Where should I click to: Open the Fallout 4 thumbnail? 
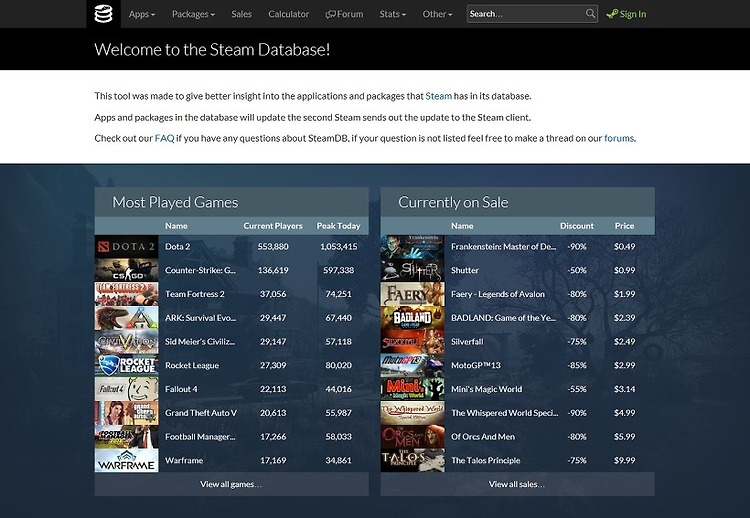pos(126,389)
